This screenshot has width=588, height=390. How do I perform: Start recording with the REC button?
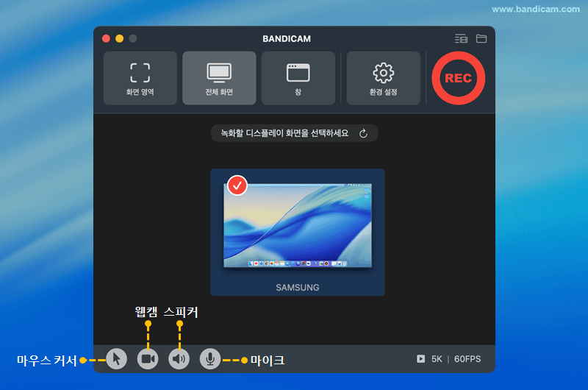point(458,78)
